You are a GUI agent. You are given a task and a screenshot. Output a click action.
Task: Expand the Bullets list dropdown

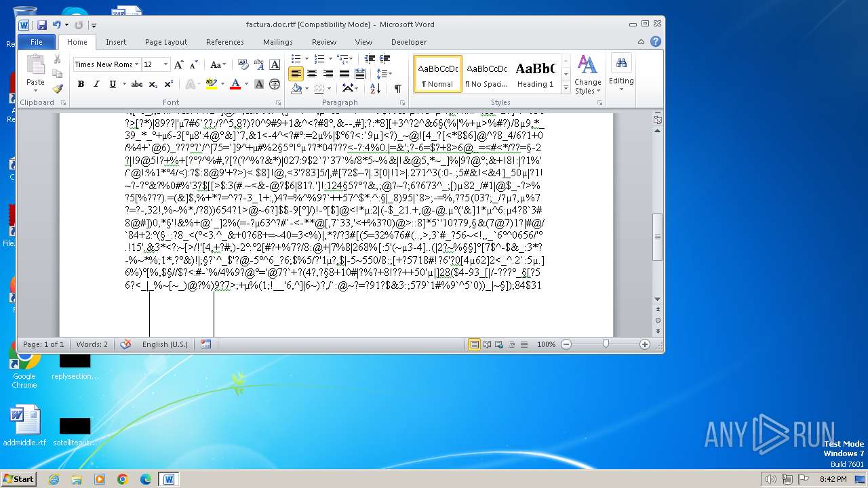pos(307,59)
